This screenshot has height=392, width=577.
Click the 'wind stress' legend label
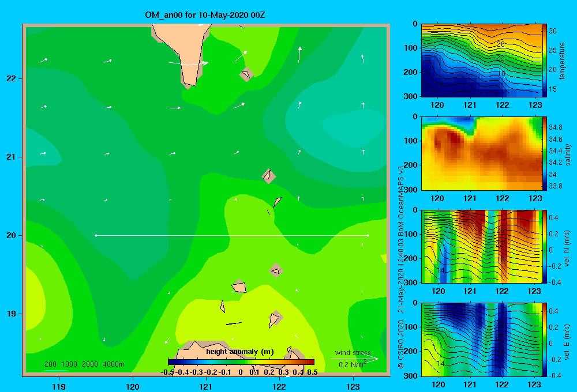(x=353, y=352)
